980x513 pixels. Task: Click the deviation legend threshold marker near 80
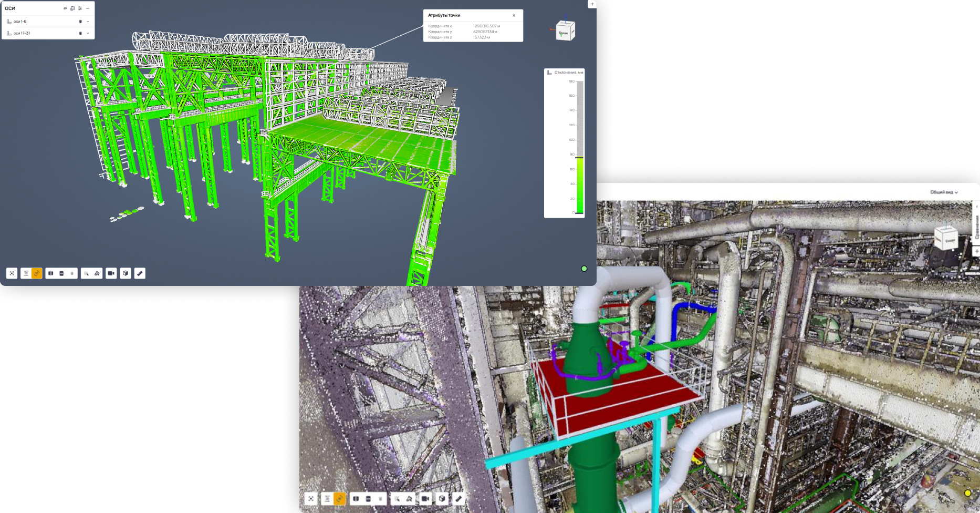(x=579, y=157)
